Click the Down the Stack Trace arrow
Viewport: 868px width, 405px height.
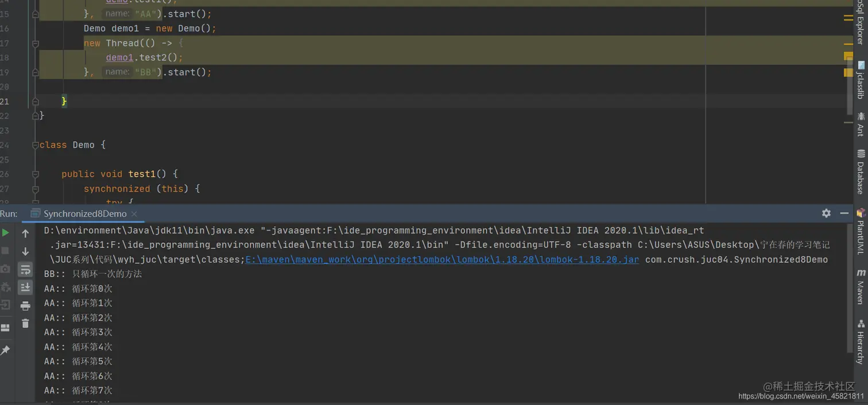25,251
